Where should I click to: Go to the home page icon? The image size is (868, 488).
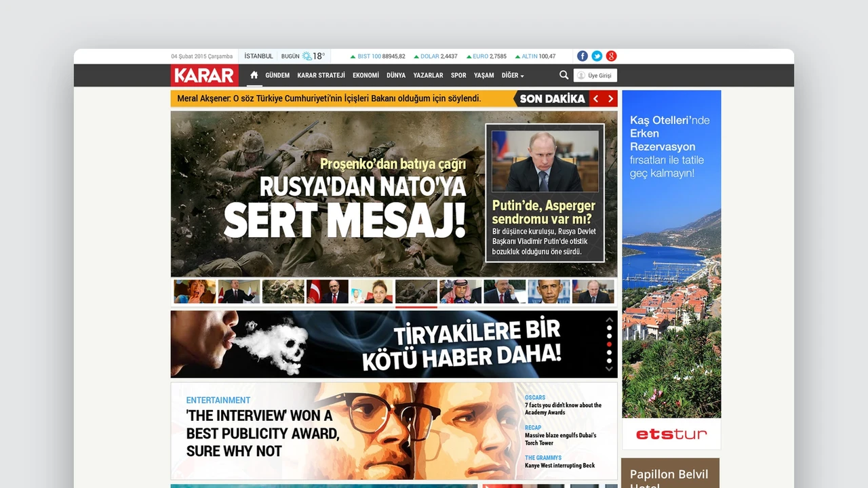coord(254,75)
